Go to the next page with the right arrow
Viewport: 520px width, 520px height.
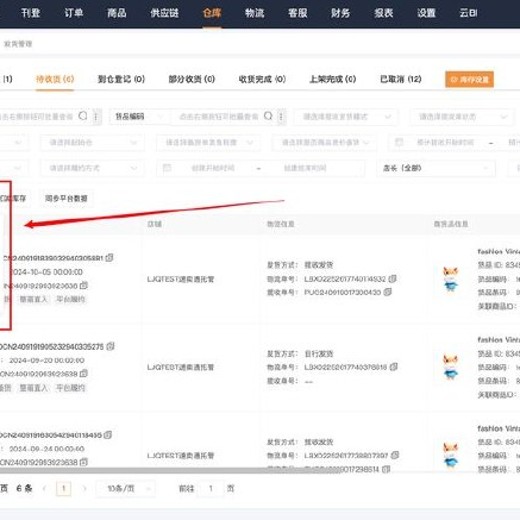coord(84,489)
